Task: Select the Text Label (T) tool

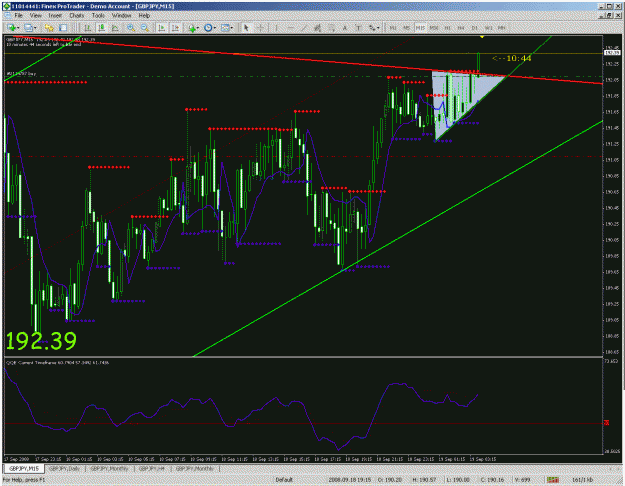Action: coord(358,28)
